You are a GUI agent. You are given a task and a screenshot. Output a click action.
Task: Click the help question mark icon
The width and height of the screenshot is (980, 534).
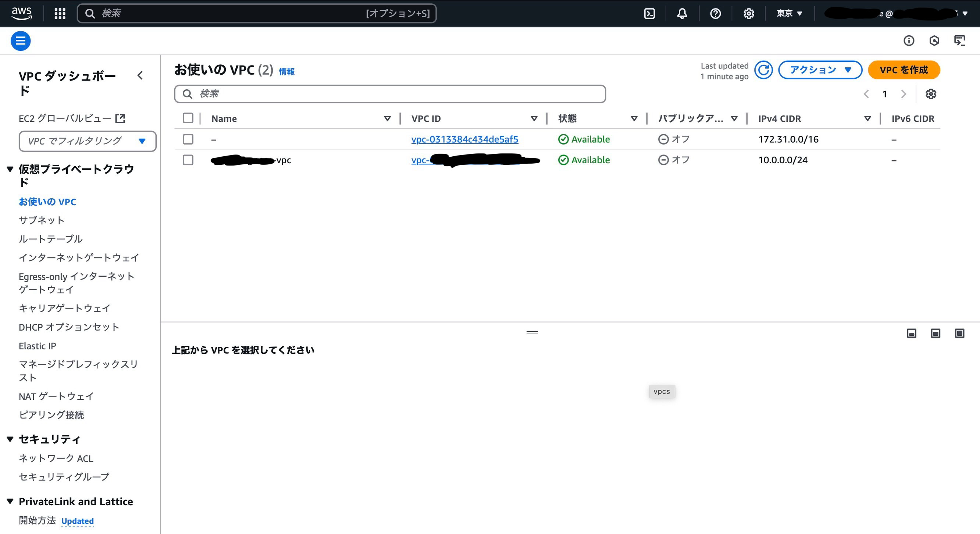(x=715, y=14)
